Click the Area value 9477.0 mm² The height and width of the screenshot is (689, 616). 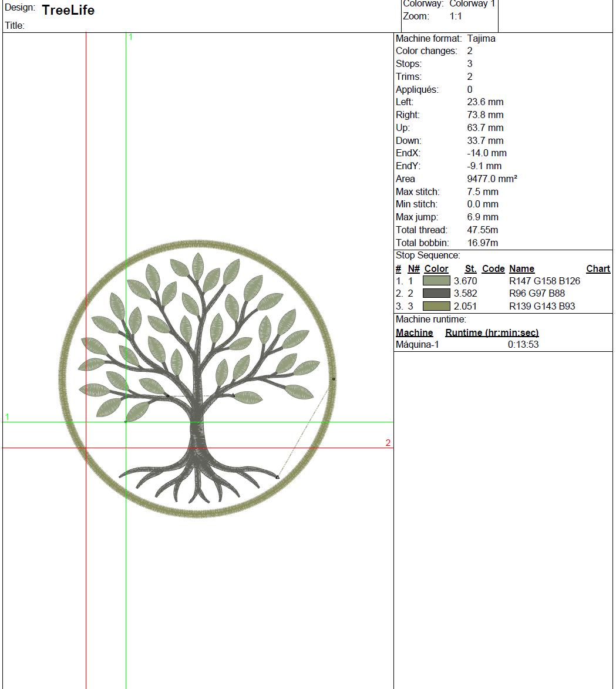point(492,179)
